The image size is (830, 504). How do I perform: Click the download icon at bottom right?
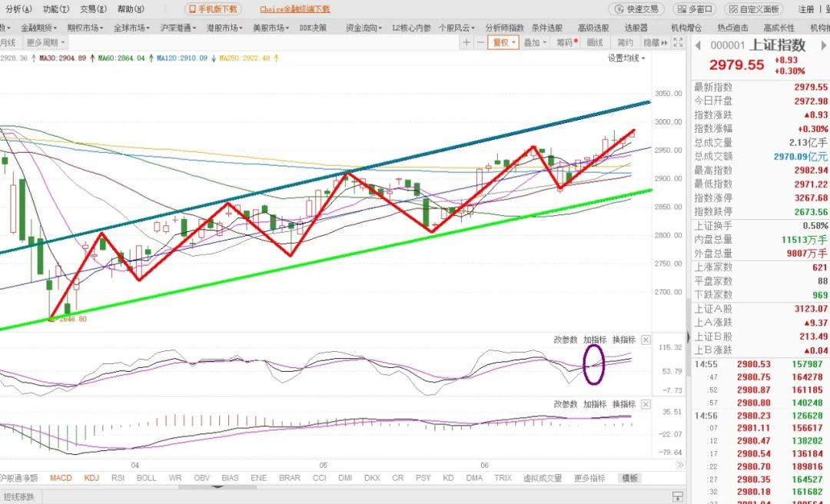pyautogui.click(x=678, y=496)
